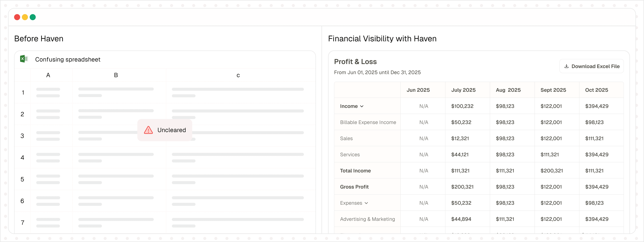
Task: Select spreadsheet column A header
Action: pyautogui.click(x=48, y=75)
